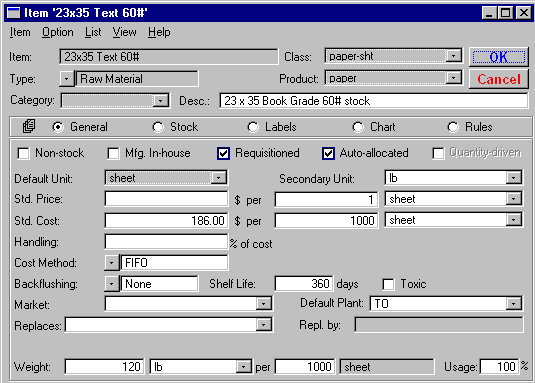
Task: Open the Default Unit dropdown
Action: tap(218, 178)
